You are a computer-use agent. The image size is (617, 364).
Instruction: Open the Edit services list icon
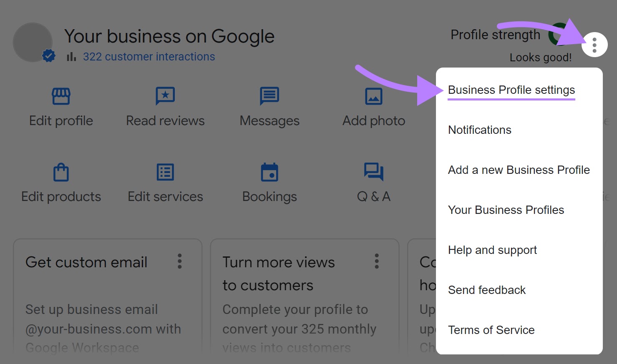(x=165, y=172)
